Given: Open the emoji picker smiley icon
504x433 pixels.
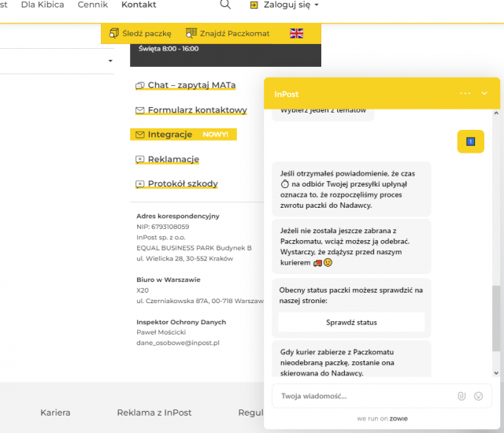Looking at the screenshot, I should [x=478, y=396].
